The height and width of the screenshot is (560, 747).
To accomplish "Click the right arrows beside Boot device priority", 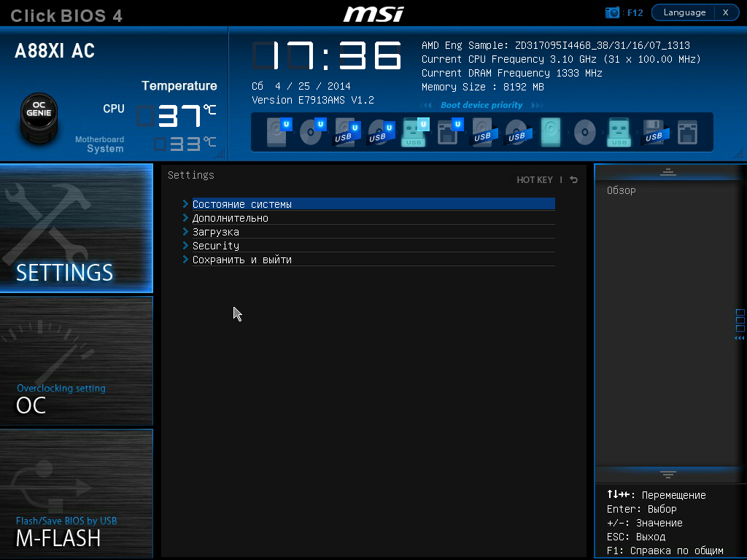I will pos(536,105).
